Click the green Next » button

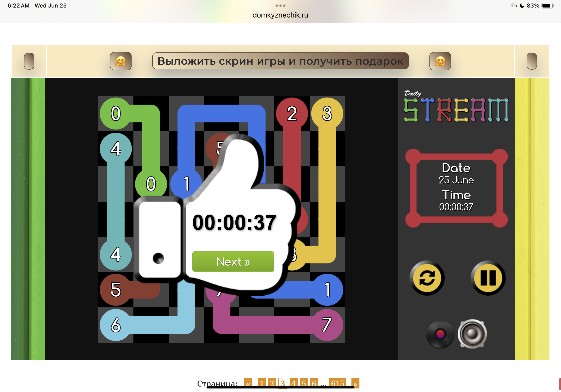coord(233,262)
